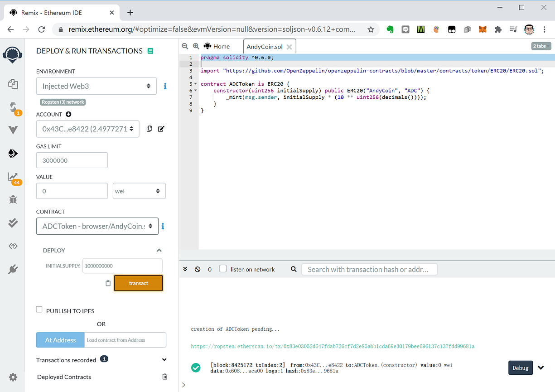Open MetaMask fox extension icon

[x=483, y=29]
